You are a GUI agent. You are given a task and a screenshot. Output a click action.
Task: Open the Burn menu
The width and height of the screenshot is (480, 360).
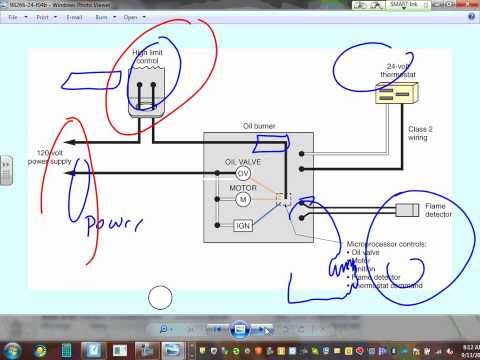[101, 17]
